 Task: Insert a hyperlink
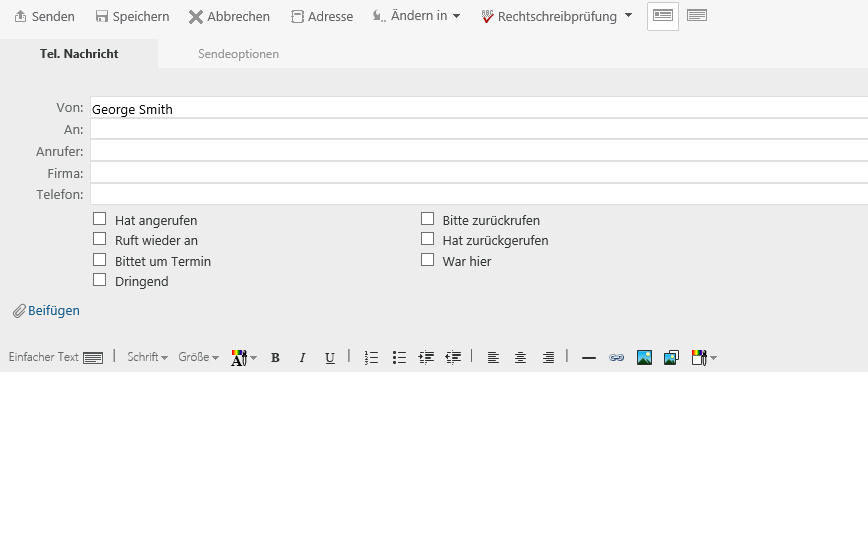[616, 358]
